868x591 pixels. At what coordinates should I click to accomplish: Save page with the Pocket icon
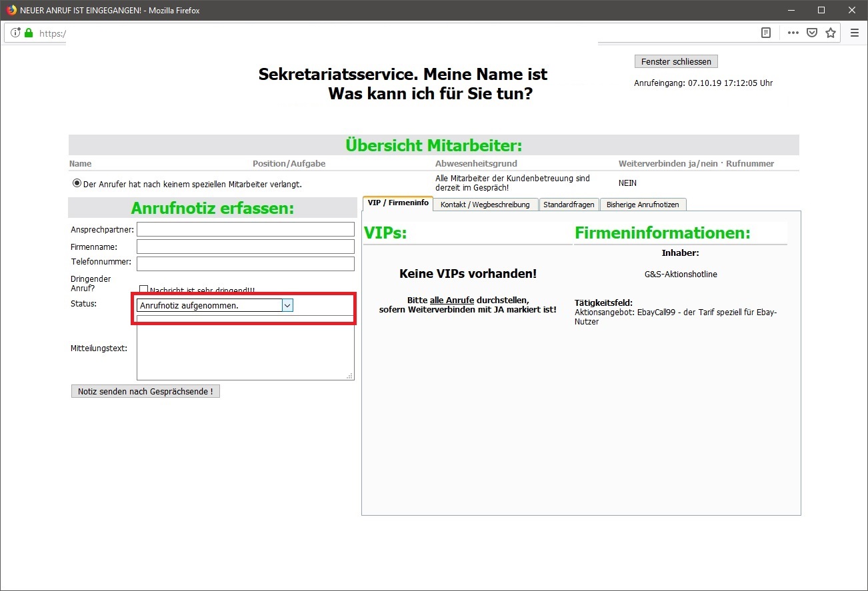pyautogui.click(x=812, y=33)
